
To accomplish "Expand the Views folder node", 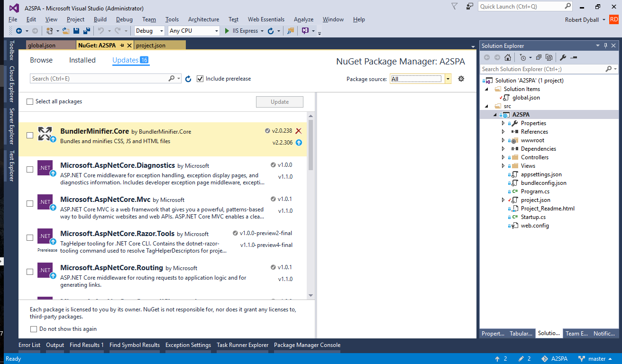I will click(x=503, y=166).
